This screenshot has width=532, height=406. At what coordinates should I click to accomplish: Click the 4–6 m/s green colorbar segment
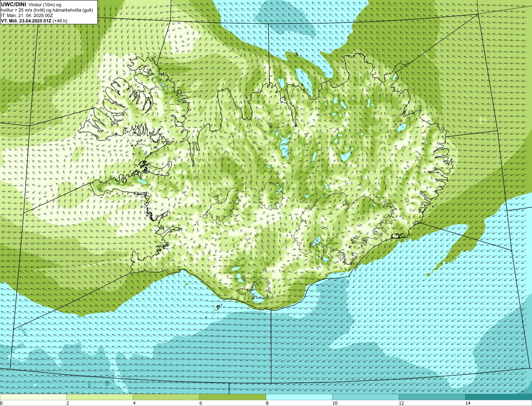tap(166, 397)
